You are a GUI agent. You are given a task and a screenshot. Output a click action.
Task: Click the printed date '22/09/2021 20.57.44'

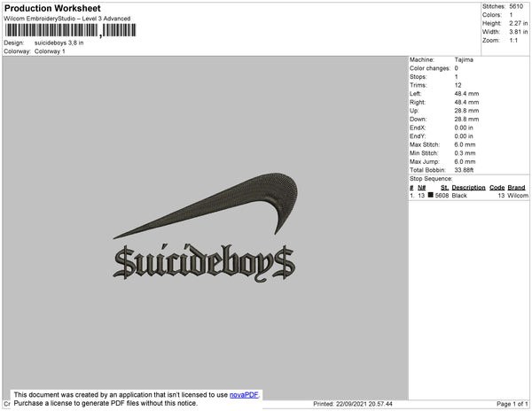click(x=364, y=404)
